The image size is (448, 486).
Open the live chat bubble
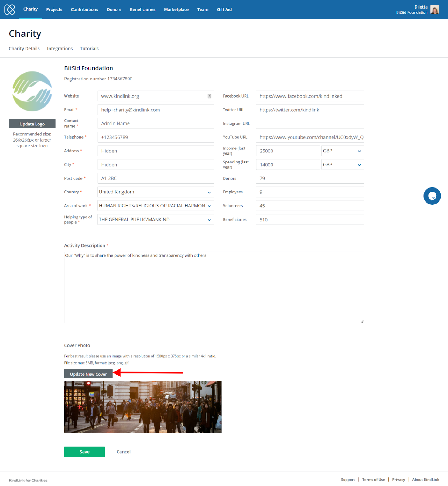point(432,196)
